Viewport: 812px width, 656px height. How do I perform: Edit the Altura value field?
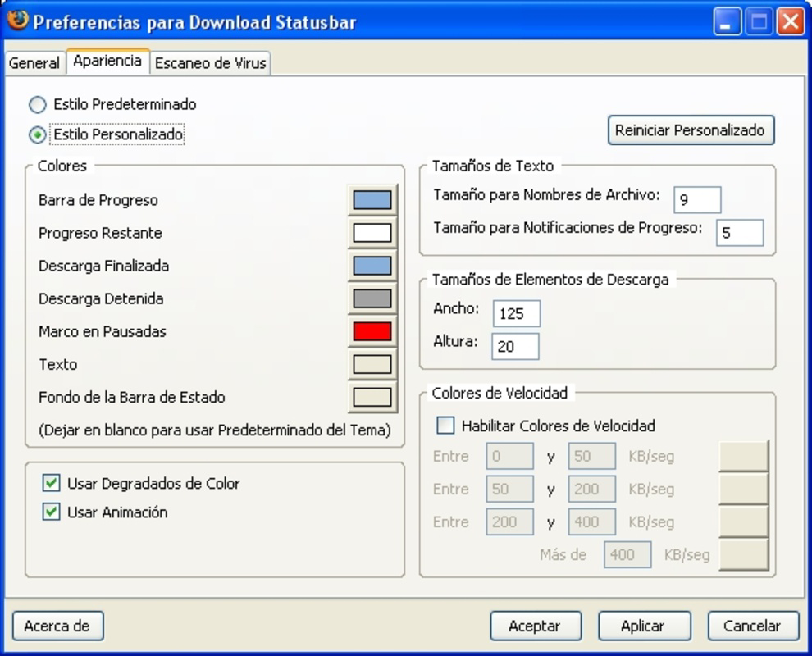pos(515,346)
